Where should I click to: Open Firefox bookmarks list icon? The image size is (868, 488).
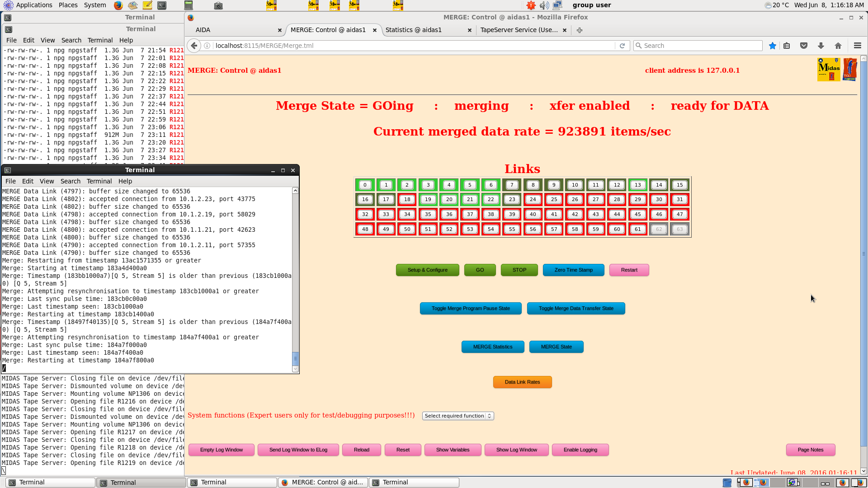click(787, 46)
